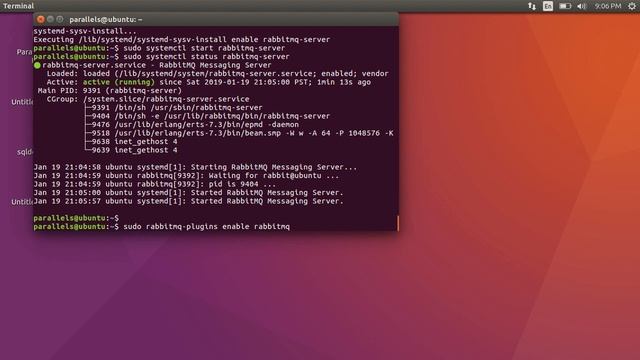Screen dimensions: 640x360
Task: Open the En keyboard layout indicator
Action: (x=548, y=6)
